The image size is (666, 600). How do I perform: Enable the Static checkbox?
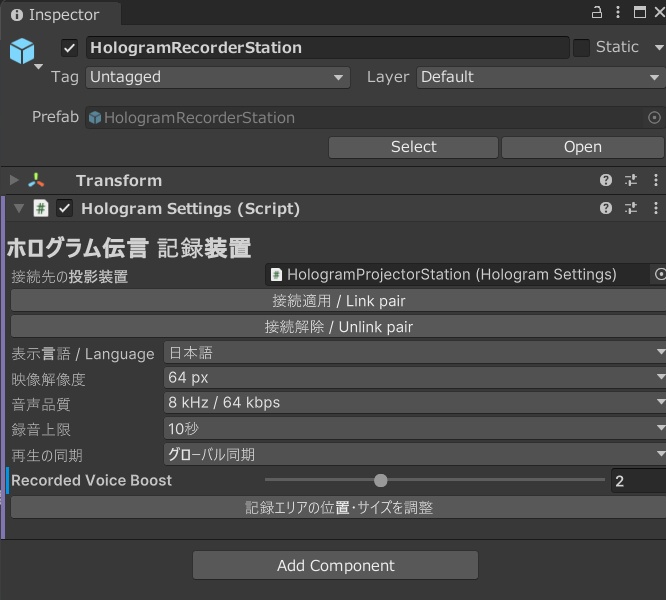tap(581, 48)
